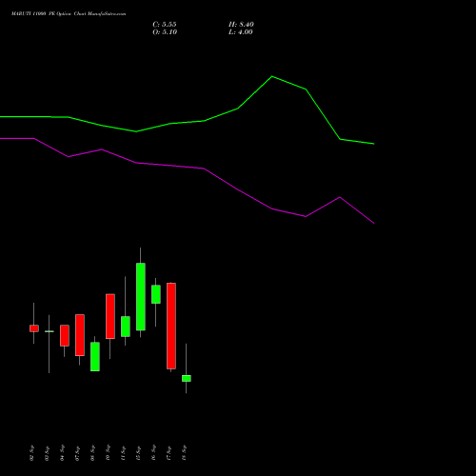Click the peak of the green indicator line
The image size is (476, 476).
click(x=272, y=76)
